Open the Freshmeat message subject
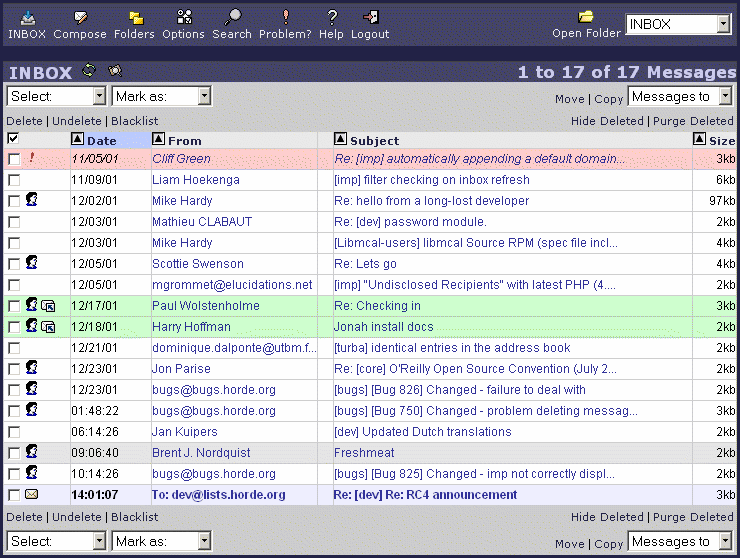 pyautogui.click(x=364, y=453)
